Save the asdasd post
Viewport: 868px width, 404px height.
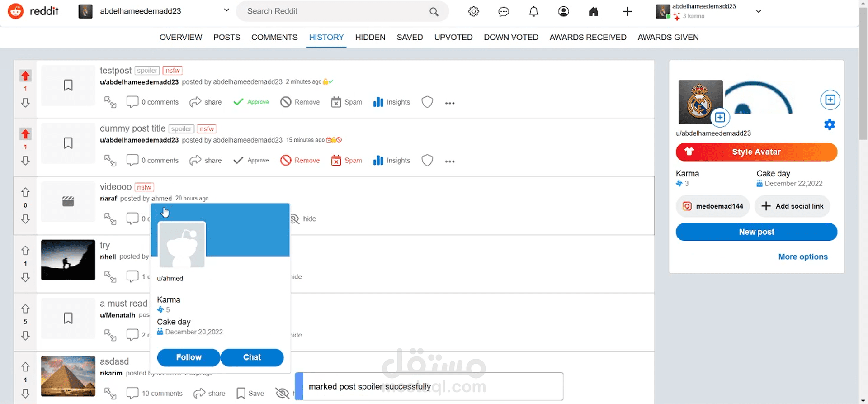tap(250, 394)
